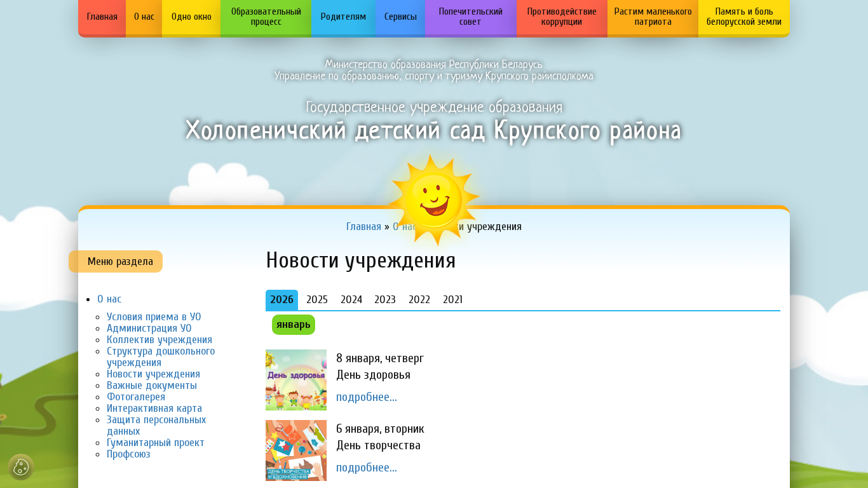Open Администрация УО sidebar link
Image resolution: width=868 pixels, height=488 pixels.
149,329
